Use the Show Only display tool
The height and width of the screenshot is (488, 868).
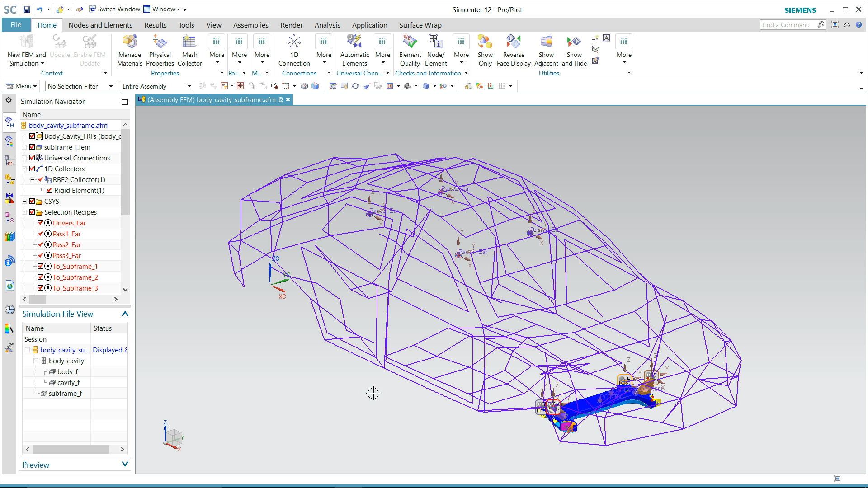coord(485,50)
